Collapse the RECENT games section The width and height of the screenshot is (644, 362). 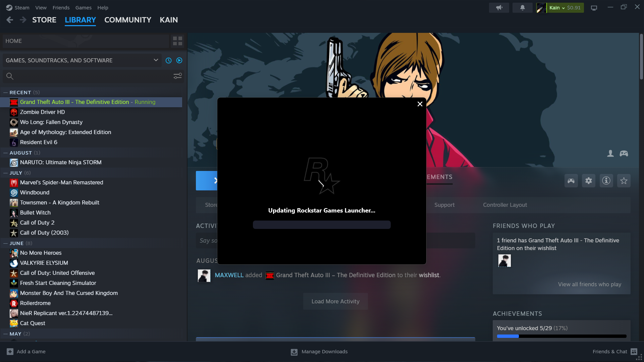(x=5, y=93)
